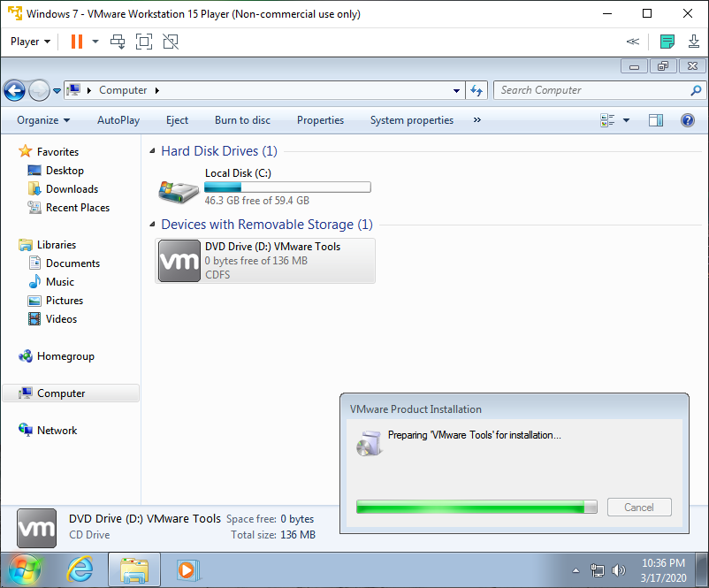Click the VMware icon in the details pane
Image resolution: width=709 pixels, height=588 pixels.
(x=36, y=528)
